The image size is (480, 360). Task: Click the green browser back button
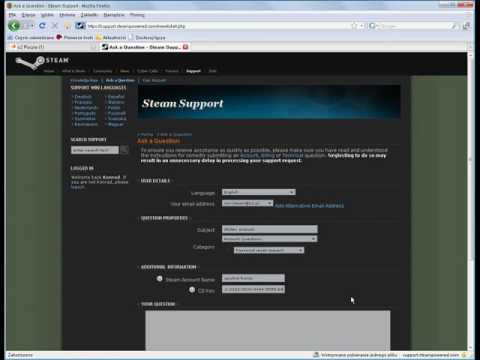coord(14,26)
